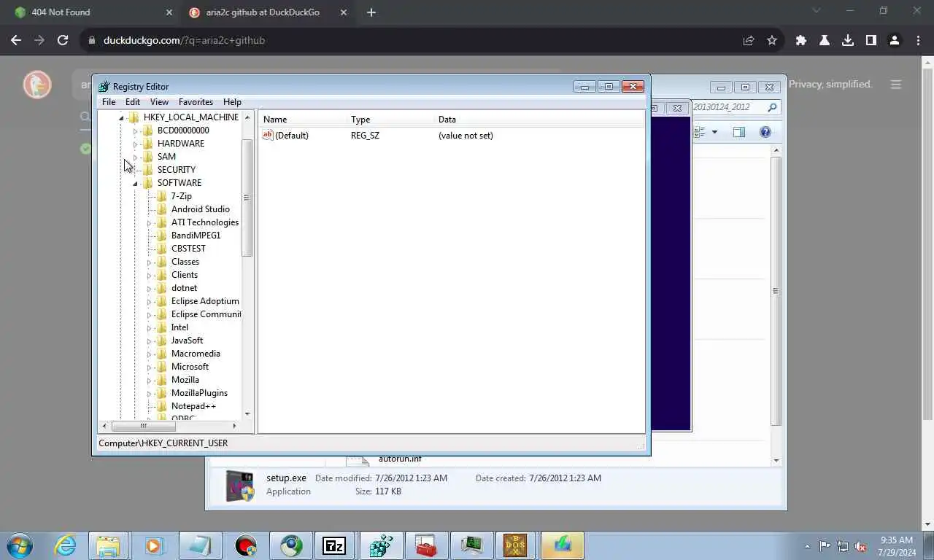Share this page from the address bar

[749, 41]
